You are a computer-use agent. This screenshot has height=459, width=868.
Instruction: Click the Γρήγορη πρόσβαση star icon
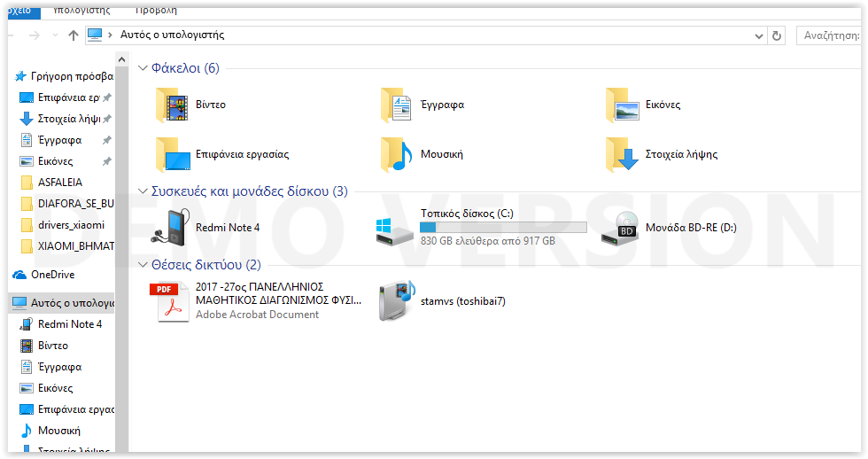(20, 76)
